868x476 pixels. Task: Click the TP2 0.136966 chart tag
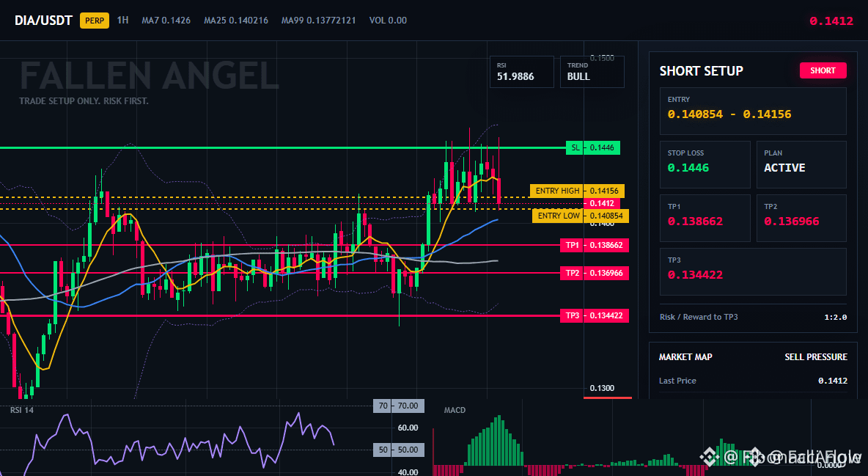(x=595, y=273)
